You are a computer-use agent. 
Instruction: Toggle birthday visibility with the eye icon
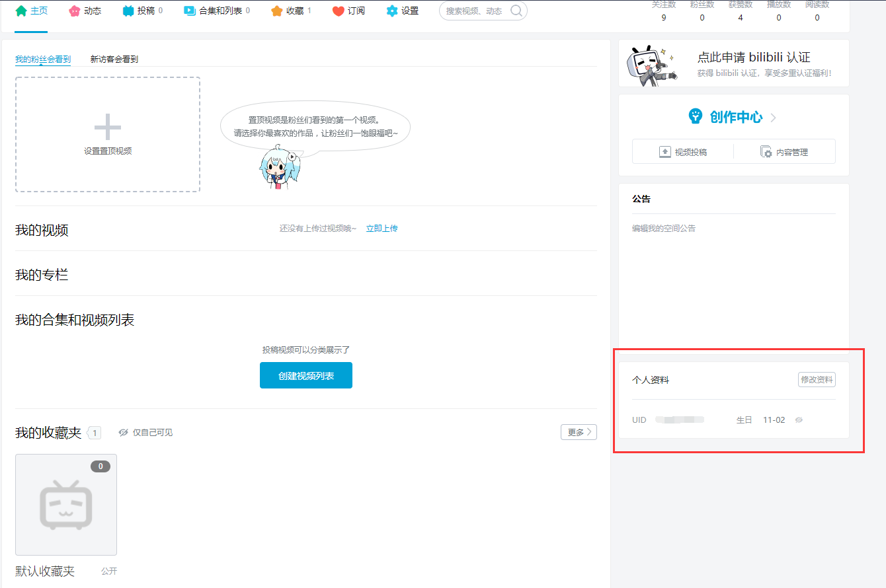(798, 420)
